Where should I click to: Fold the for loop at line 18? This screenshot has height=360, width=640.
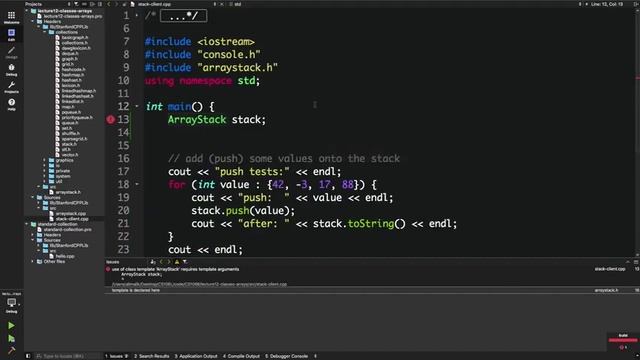pyautogui.click(x=137, y=184)
